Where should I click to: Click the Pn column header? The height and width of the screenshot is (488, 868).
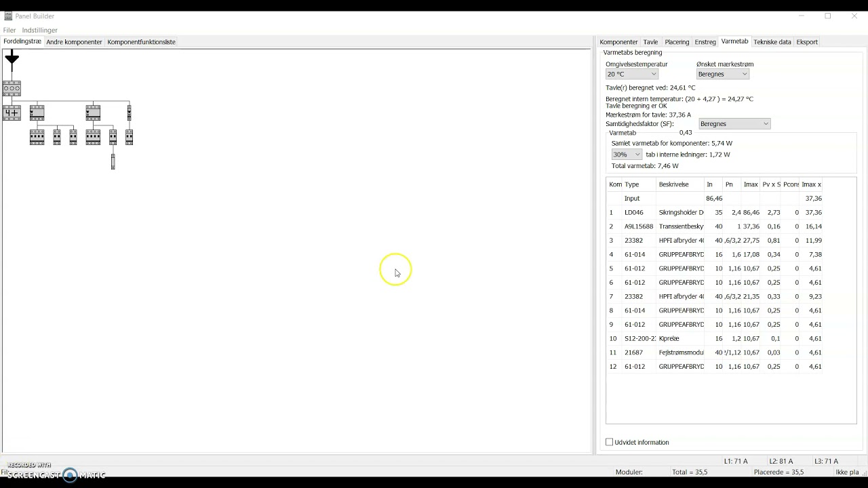coord(732,184)
